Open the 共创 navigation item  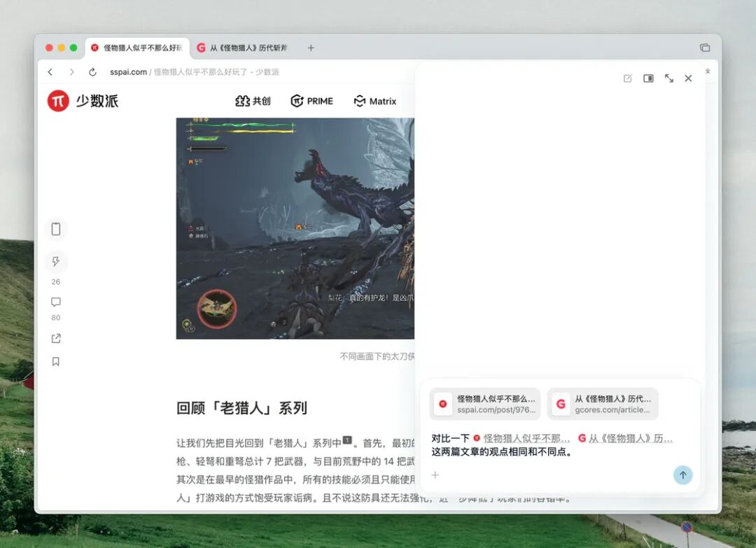pos(253,101)
